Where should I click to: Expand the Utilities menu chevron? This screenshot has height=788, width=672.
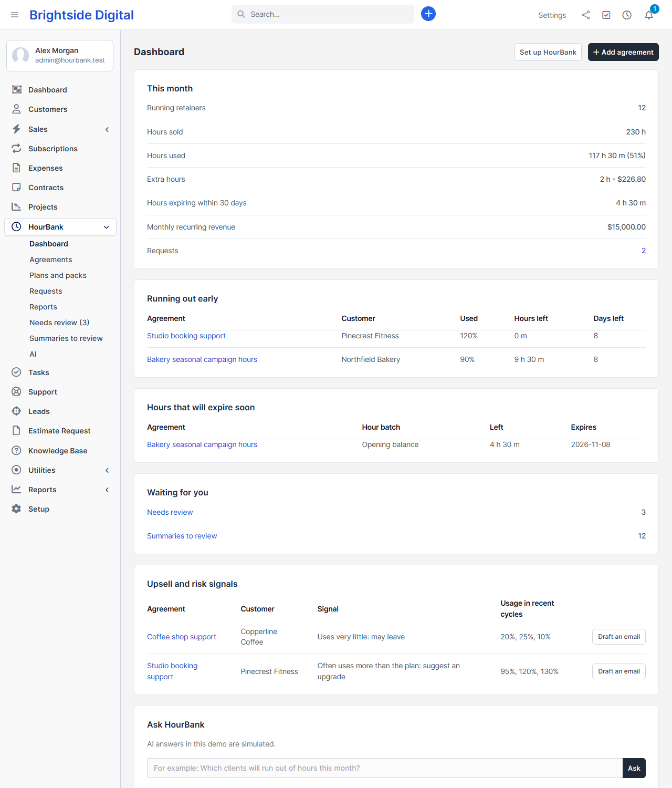click(107, 470)
